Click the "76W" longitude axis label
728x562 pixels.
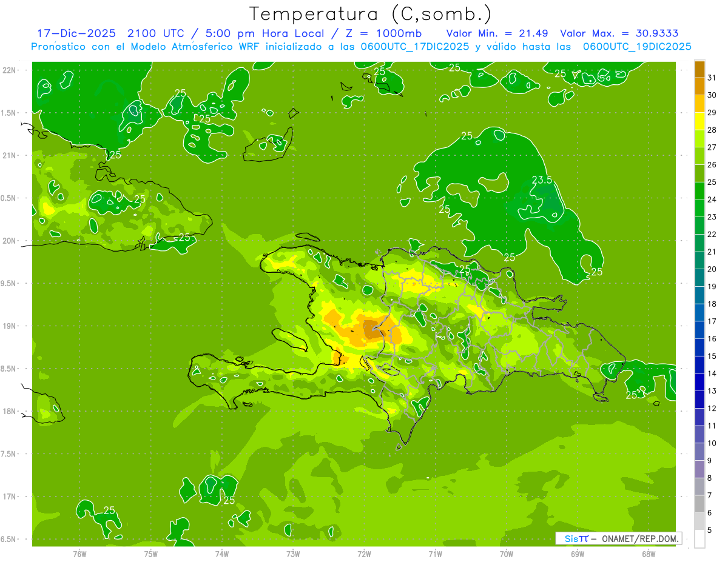coord(79,554)
